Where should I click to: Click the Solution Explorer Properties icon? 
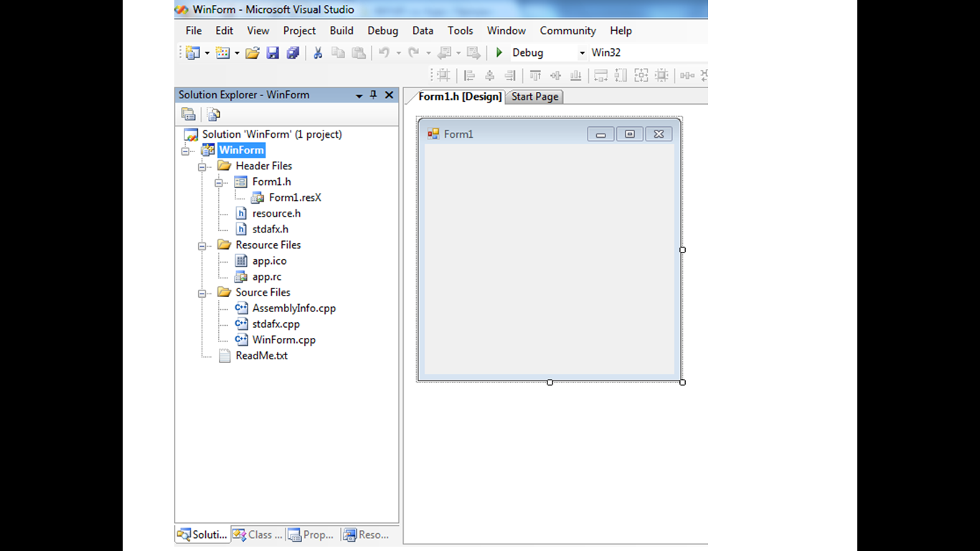pos(188,114)
